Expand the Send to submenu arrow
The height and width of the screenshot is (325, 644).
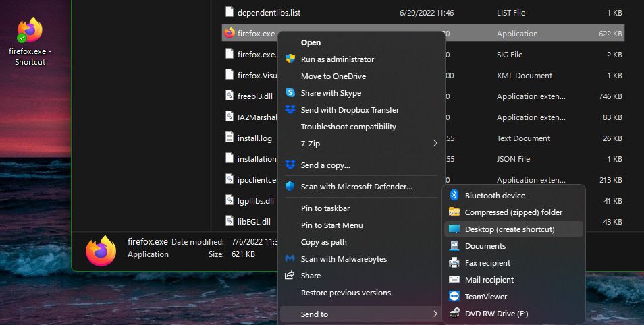pyautogui.click(x=435, y=314)
